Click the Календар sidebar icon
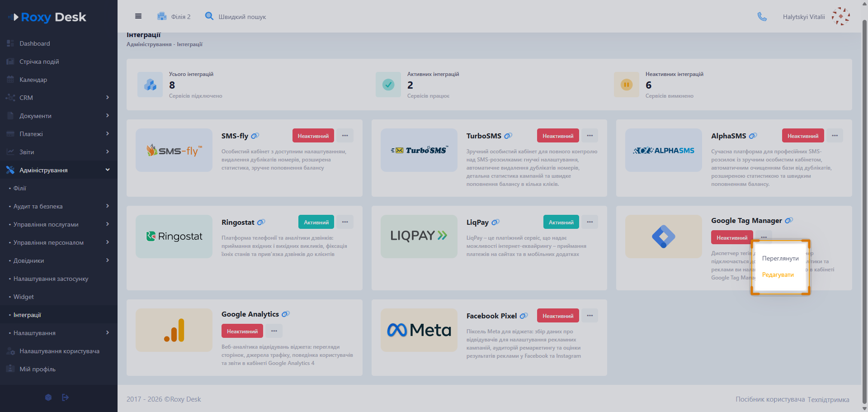Image resolution: width=868 pixels, height=412 pixels. click(10, 80)
